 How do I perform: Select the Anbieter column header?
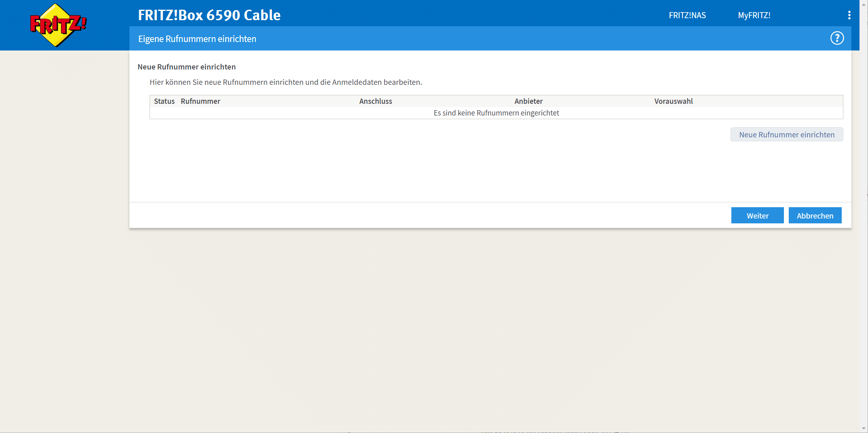pos(528,101)
